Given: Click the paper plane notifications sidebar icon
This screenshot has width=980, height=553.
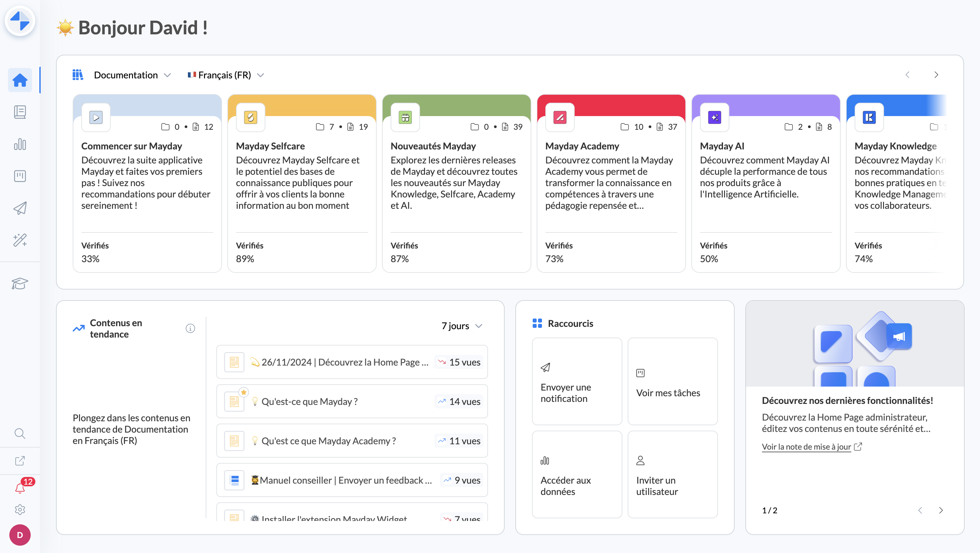Looking at the screenshot, I should coord(20,208).
